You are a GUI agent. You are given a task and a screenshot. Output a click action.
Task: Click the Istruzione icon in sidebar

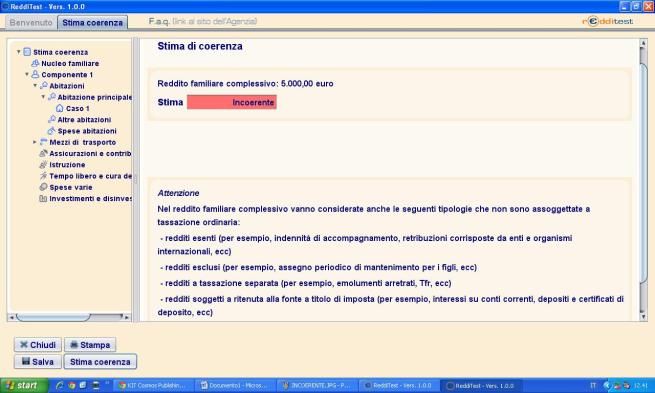[x=43, y=165]
